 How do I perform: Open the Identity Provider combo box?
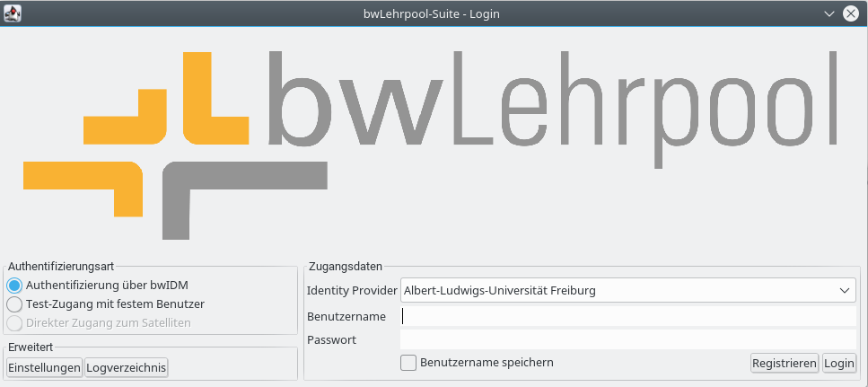tap(619, 290)
